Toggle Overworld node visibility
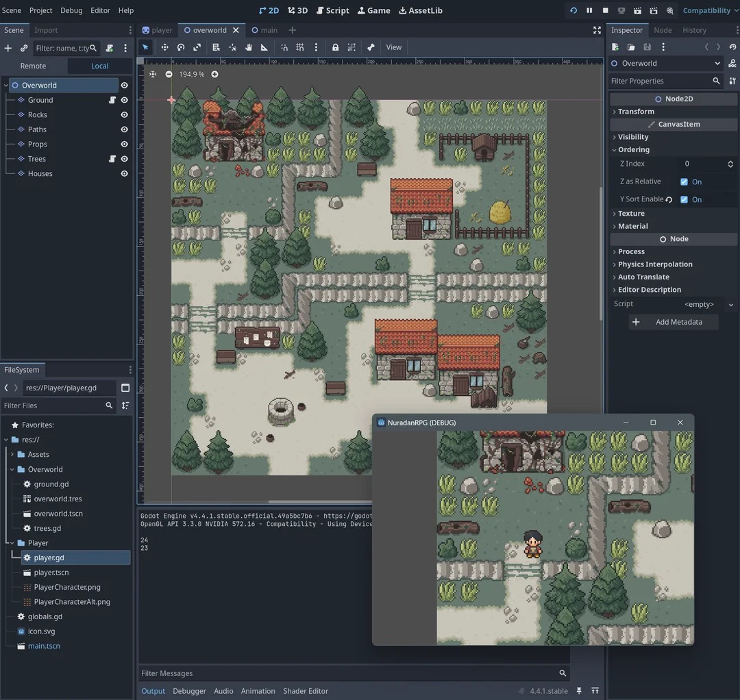The image size is (740, 700). pos(125,86)
